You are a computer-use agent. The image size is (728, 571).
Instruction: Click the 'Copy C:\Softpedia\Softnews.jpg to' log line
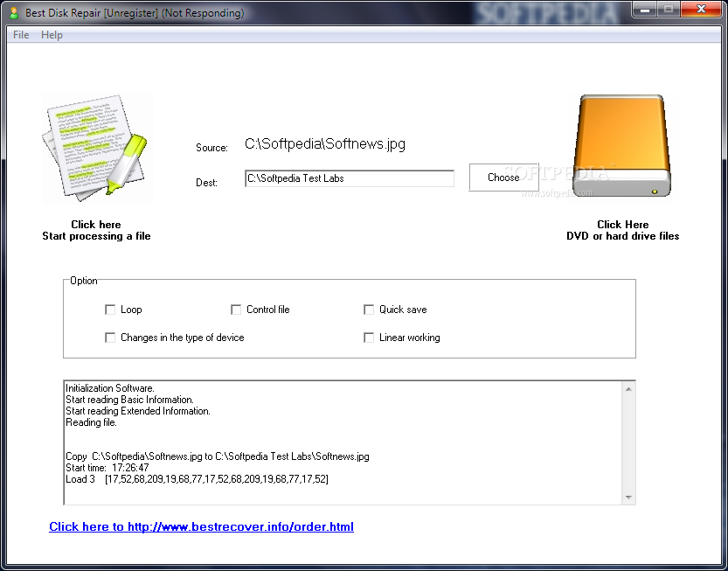[218, 456]
